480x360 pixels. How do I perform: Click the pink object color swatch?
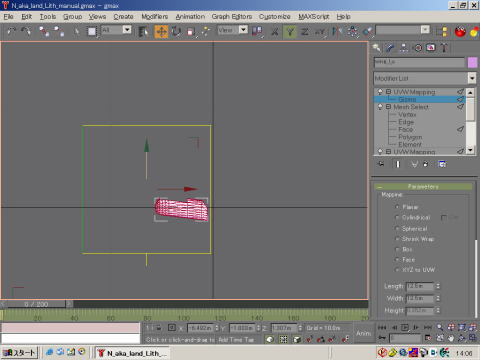tap(472, 62)
